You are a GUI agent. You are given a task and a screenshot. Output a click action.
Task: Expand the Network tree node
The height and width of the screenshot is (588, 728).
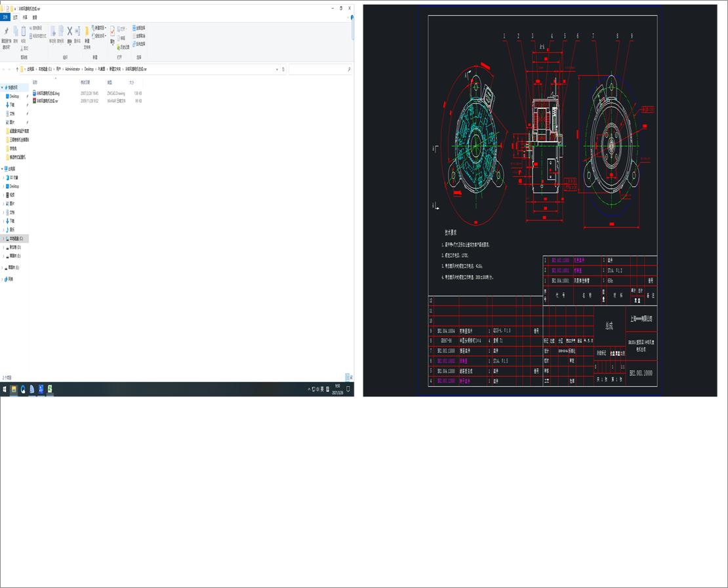[x=3, y=279]
